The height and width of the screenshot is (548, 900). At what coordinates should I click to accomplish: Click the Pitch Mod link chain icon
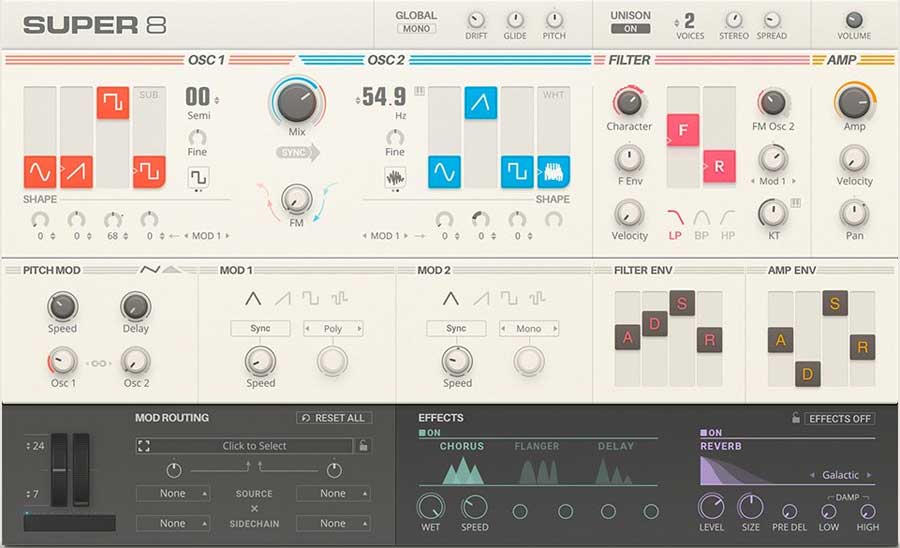pyautogui.click(x=99, y=363)
